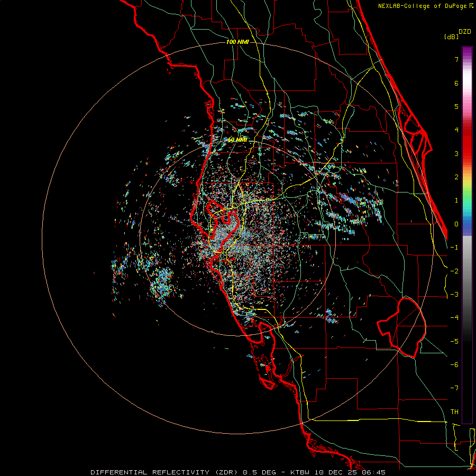Viewport: 476px width, 476px height.
Task: Click the -3 dB scale label
Action: pyautogui.click(x=454, y=295)
